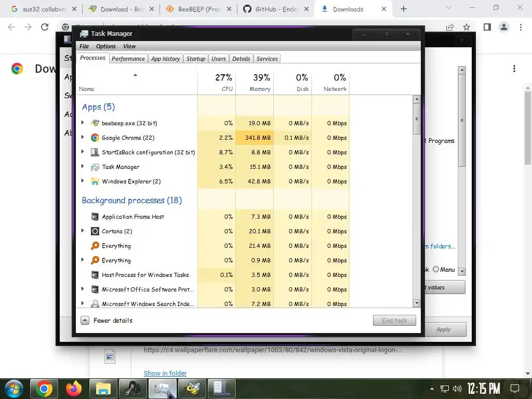
Task: Click the Microsoft Windows Search Indexer icon
Action: (95, 303)
